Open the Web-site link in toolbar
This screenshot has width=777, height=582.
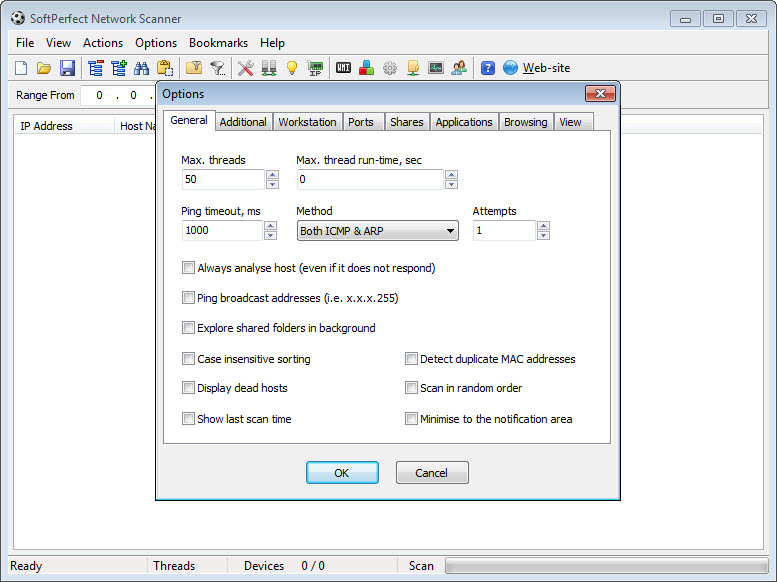546,68
